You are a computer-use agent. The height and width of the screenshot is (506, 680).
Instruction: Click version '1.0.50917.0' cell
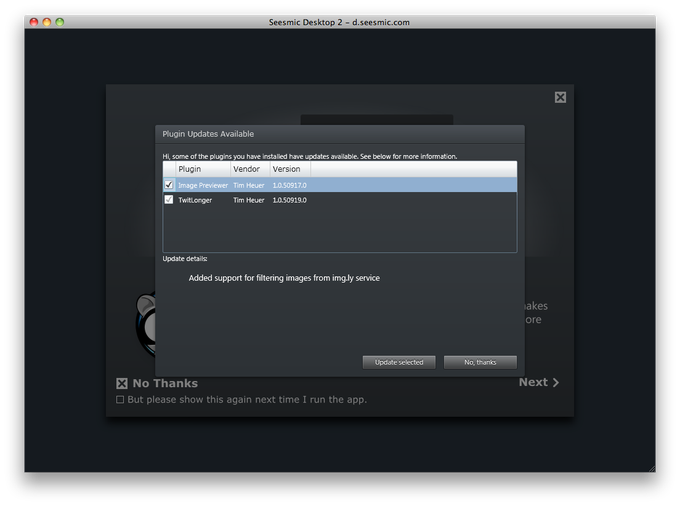point(289,185)
